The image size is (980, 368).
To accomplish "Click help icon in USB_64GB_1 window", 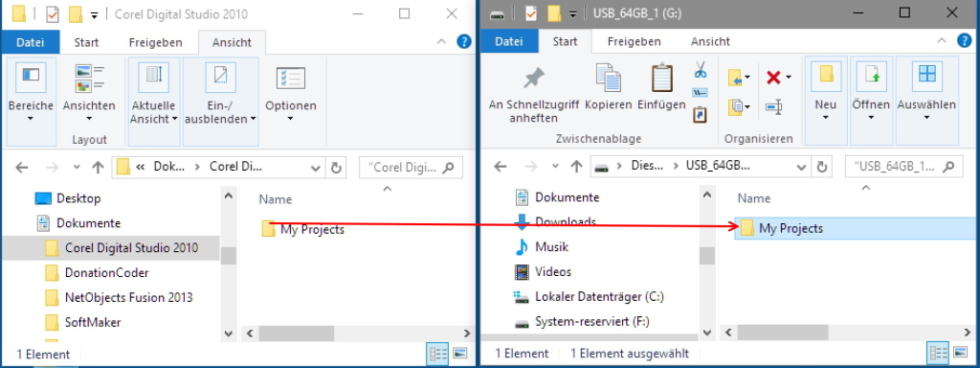I will click(x=965, y=41).
